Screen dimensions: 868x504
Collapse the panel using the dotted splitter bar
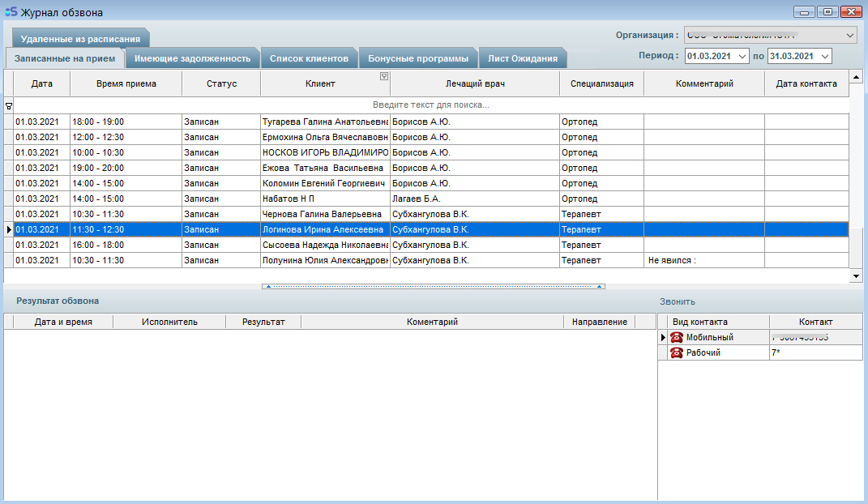[x=434, y=286]
